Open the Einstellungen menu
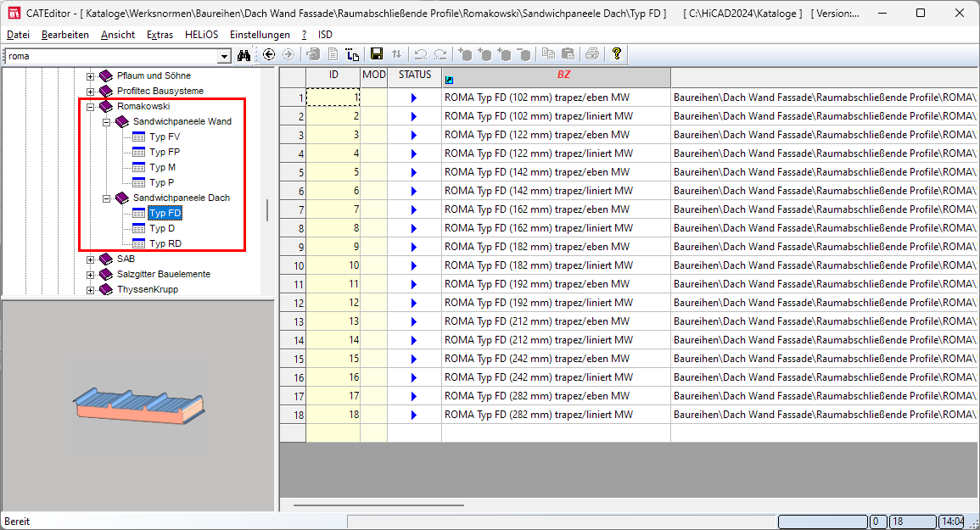The image size is (980, 530). coord(260,35)
